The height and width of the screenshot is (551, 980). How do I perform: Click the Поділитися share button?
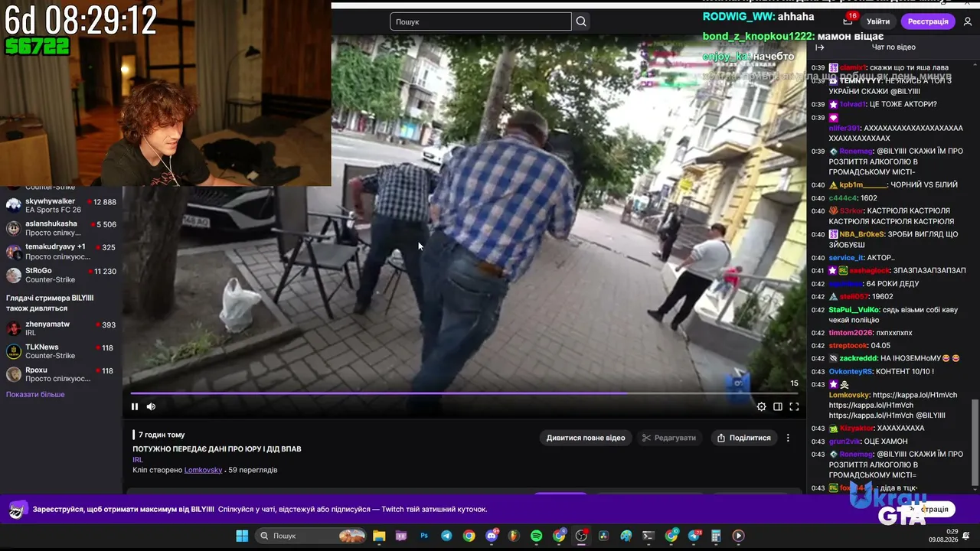tap(743, 438)
